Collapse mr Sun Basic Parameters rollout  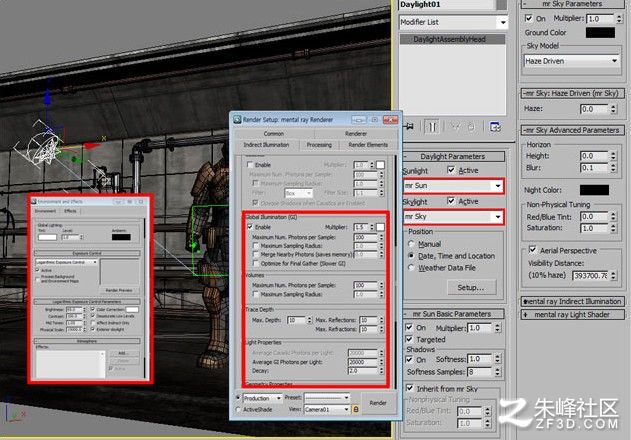pyautogui.click(x=454, y=314)
